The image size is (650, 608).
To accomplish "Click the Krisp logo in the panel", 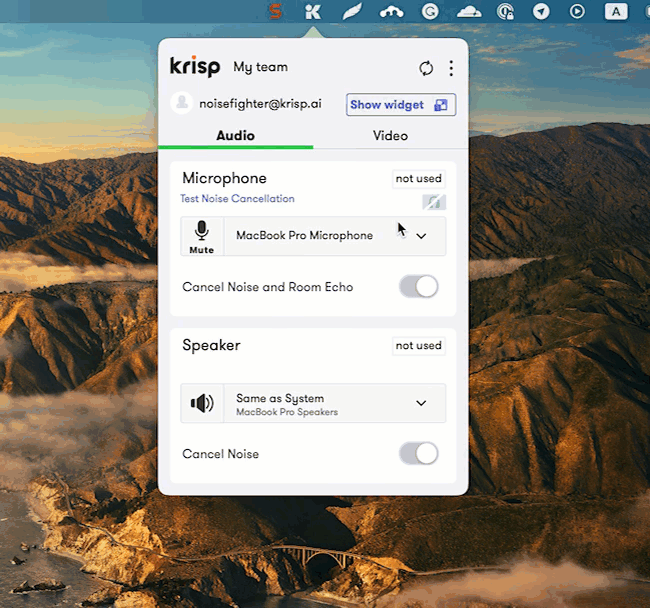I will tap(195, 67).
